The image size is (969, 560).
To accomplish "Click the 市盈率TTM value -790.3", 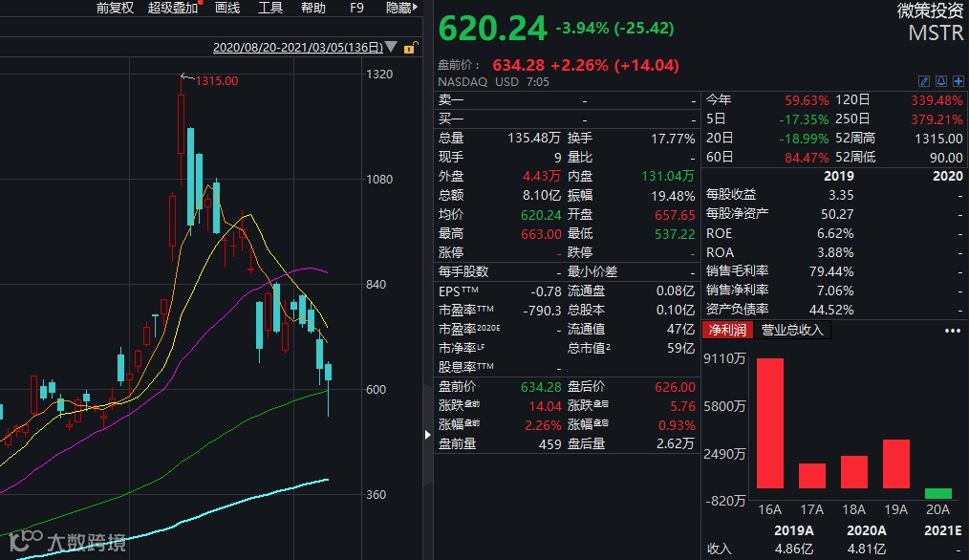I will click(x=542, y=311).
